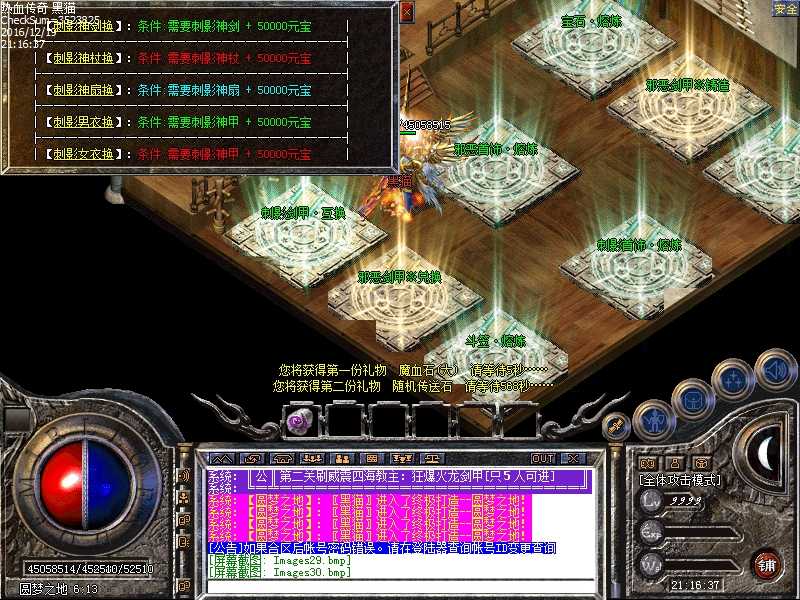Toggle the fourth chat side channel icon
Image resolution: width=800 pixels, height=600 pixels.
[x=184, y=542]
